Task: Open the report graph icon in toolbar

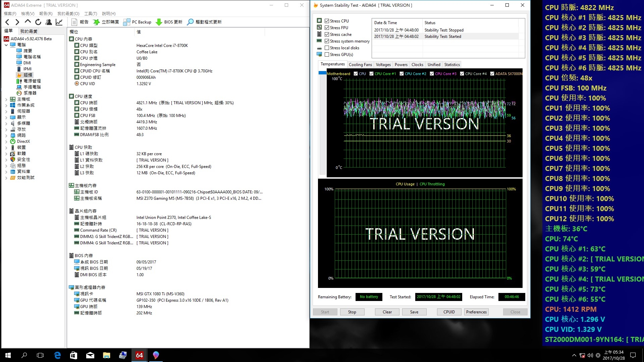Action: pos(59,22)
